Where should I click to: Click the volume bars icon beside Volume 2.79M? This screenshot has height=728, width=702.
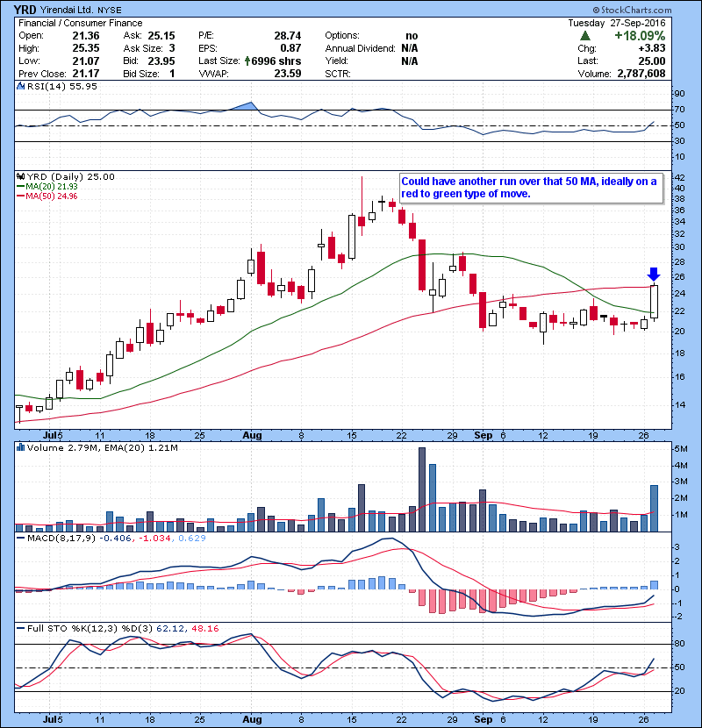click(20, 447)
